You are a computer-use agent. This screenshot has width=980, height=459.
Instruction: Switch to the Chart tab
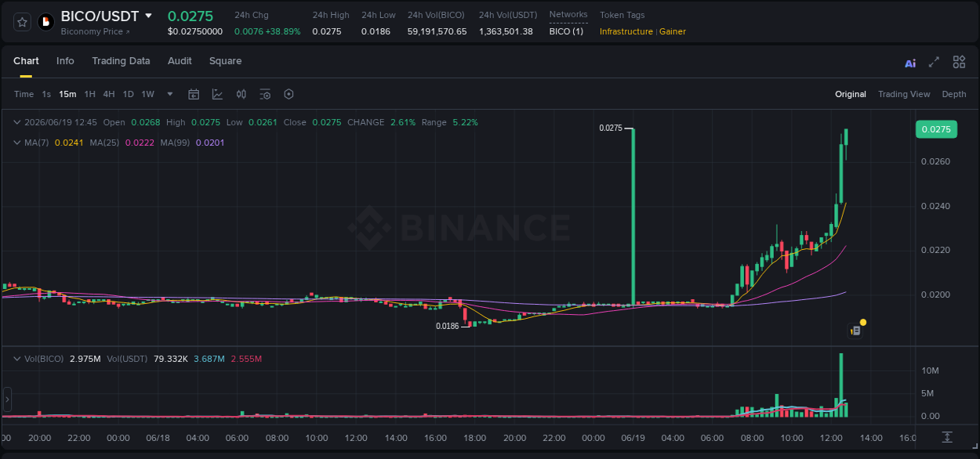(x=26, y=61)
